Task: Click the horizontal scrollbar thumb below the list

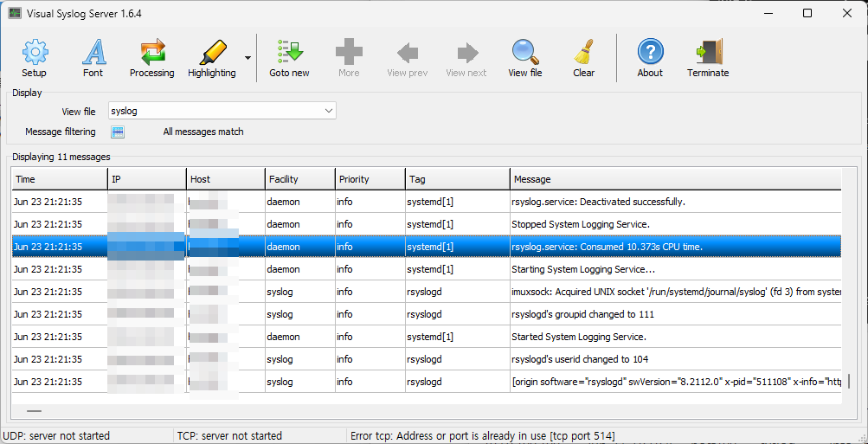Action: [x=34, y=411]
